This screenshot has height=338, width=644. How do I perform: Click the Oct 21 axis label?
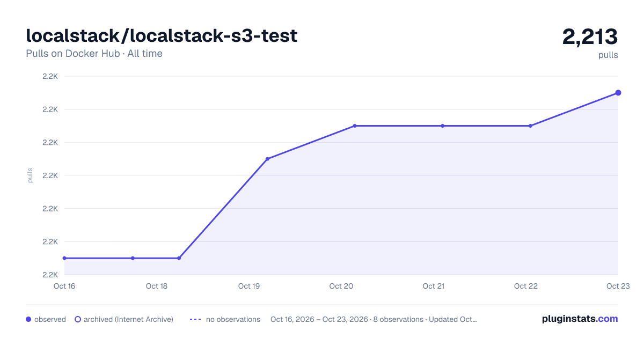[x=434, y=286]
